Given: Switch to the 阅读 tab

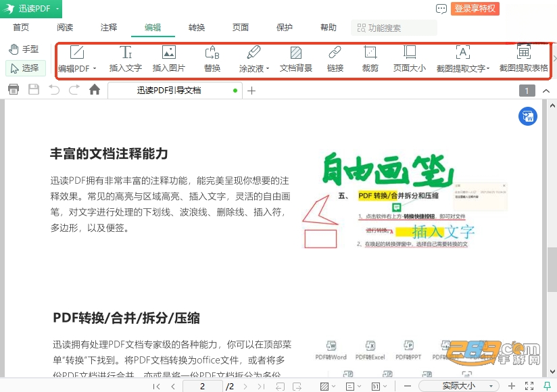Looking at the screenshot, I should click(65, 27).
